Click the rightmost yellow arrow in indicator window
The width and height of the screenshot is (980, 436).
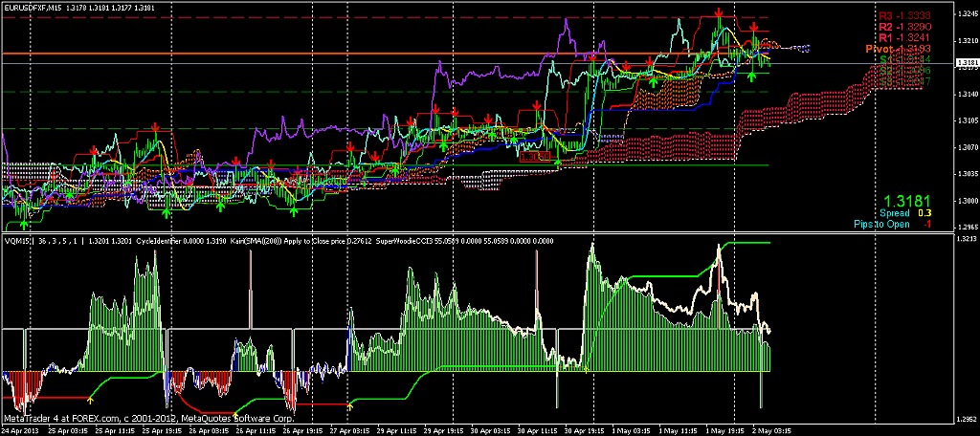point(349,406)
